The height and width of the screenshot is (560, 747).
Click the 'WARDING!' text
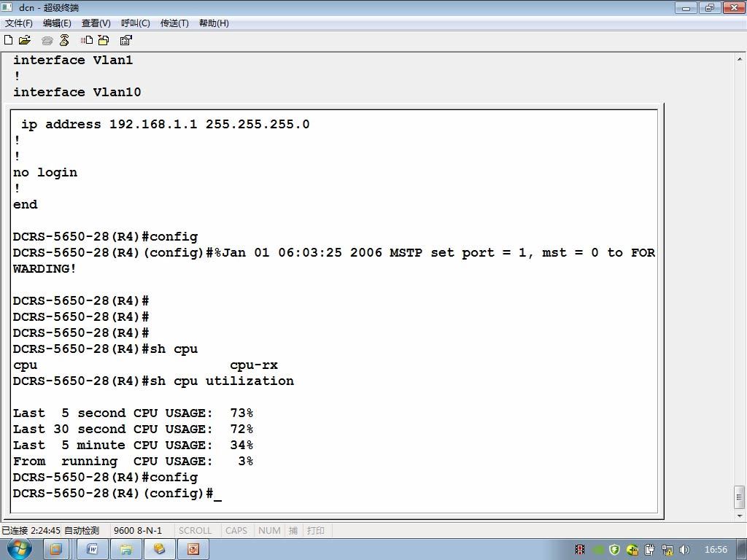point(44,268)
